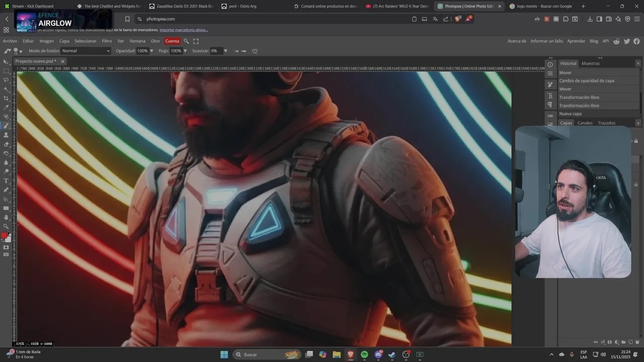Select the Dodge tool
Screen dimensions: 644x362
click(x=6, y=171)
